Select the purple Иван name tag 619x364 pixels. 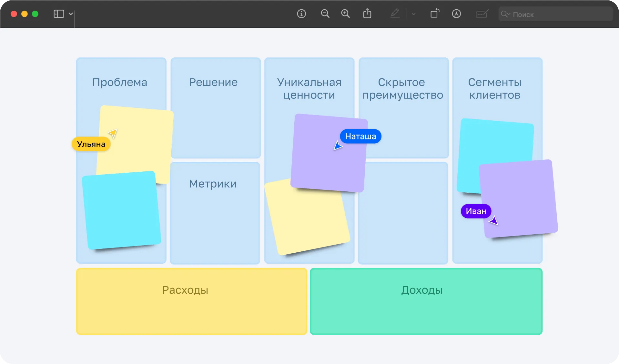[x=476, y=211]
